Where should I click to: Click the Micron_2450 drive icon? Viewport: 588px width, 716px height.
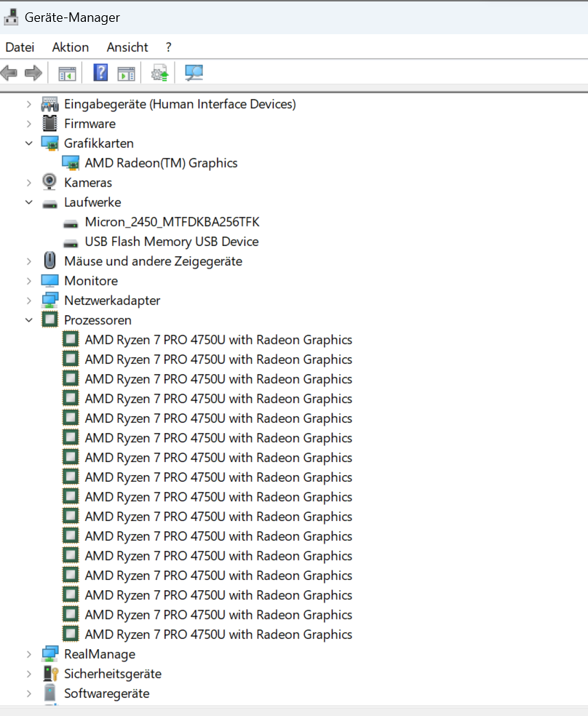[71, 223]
